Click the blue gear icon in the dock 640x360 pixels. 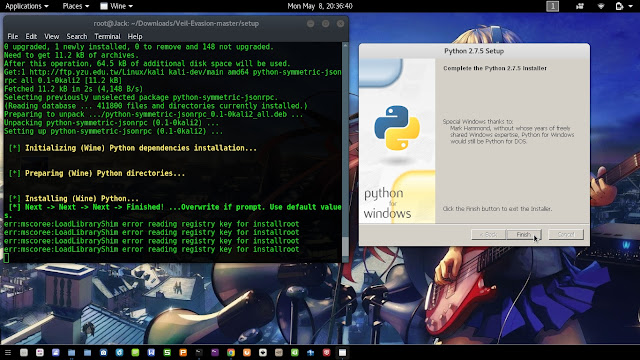coord(119,352)
